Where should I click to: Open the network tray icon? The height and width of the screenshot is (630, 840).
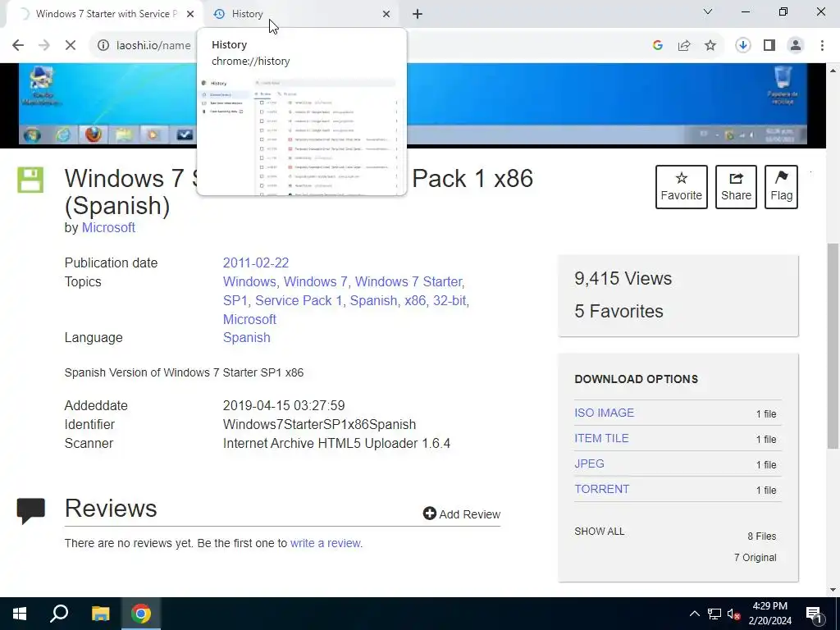click(x=714, y=614)
